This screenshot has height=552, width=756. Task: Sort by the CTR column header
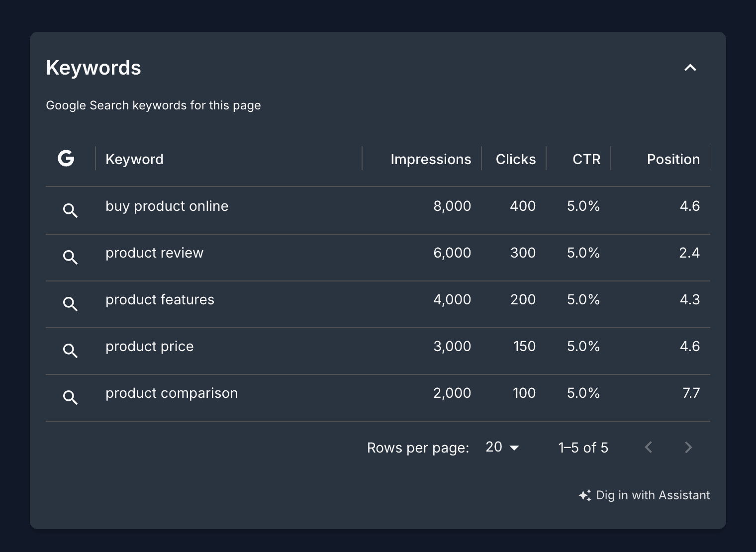click(x=586, y=159)
